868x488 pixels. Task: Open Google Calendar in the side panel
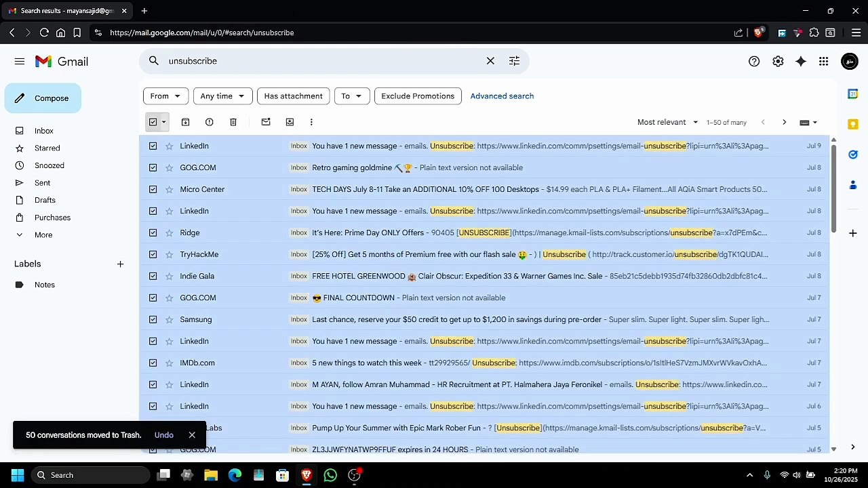point(853,94)
